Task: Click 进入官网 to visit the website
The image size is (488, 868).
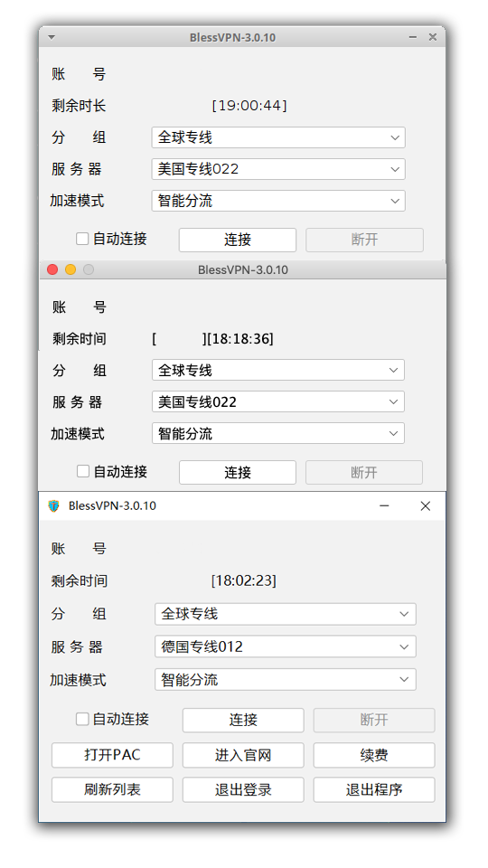Action: (x=243, y=755)
